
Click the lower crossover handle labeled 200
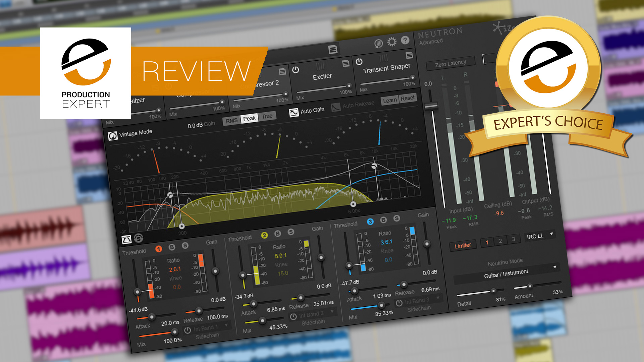pos(181,226)
